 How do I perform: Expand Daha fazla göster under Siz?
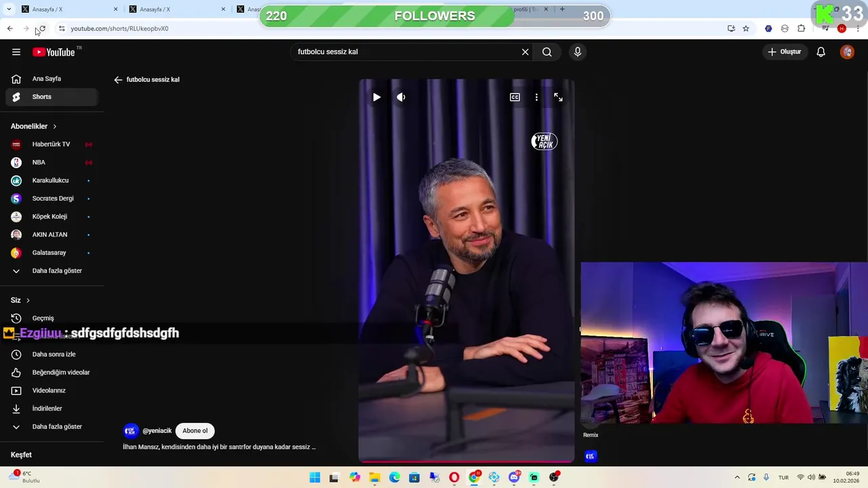(x=52, y=426)
